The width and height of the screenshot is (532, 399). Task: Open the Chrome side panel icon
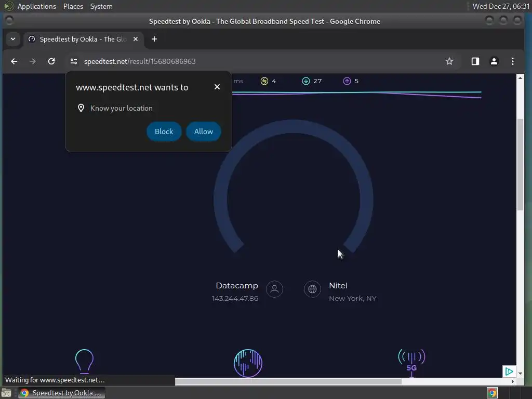pos(475,61)
